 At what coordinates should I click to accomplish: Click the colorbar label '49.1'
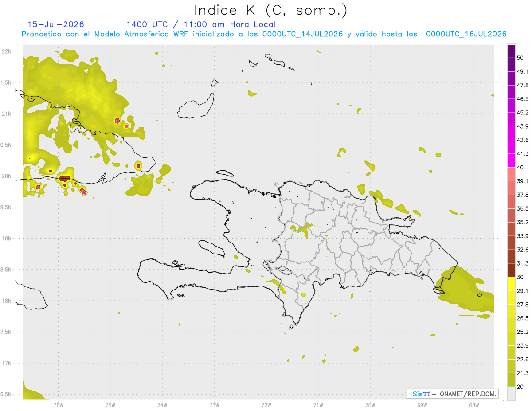pos(523,71)
